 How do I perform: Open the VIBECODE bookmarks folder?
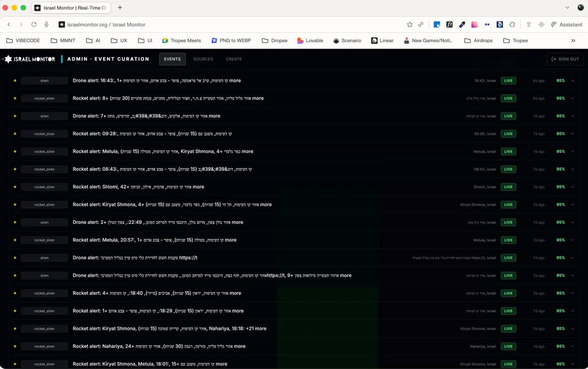point(23,41)
